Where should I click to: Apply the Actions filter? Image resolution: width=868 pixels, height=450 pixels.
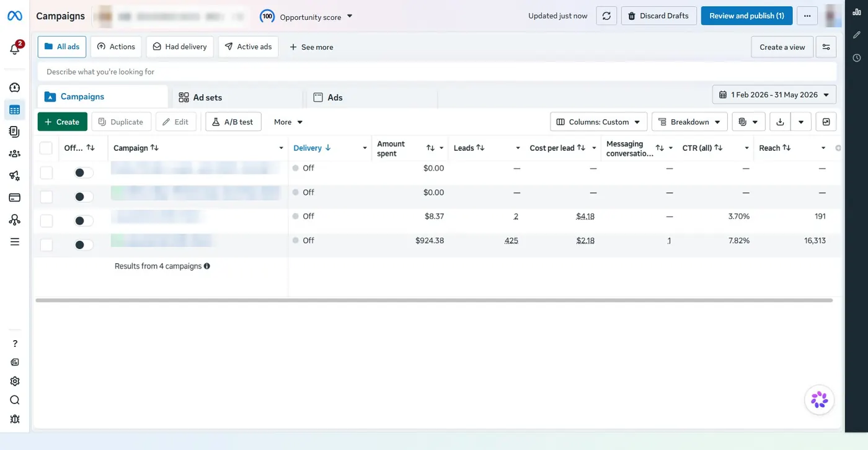[x=116, y=47]
